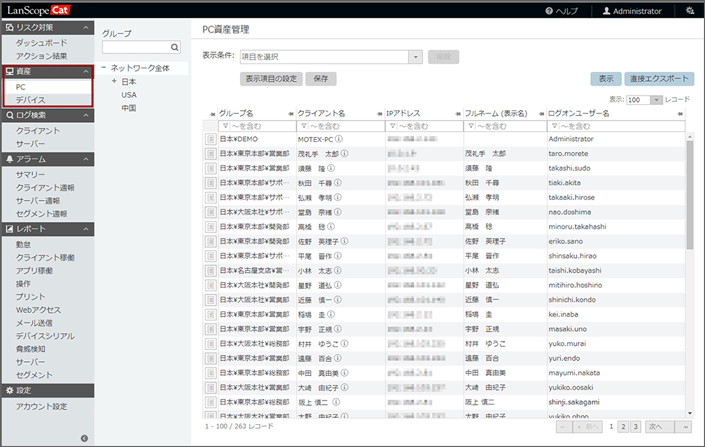Focus the グループ search input field
This screenshot has height=447, width=705.
pyautogui.click(x=136, y=47)
